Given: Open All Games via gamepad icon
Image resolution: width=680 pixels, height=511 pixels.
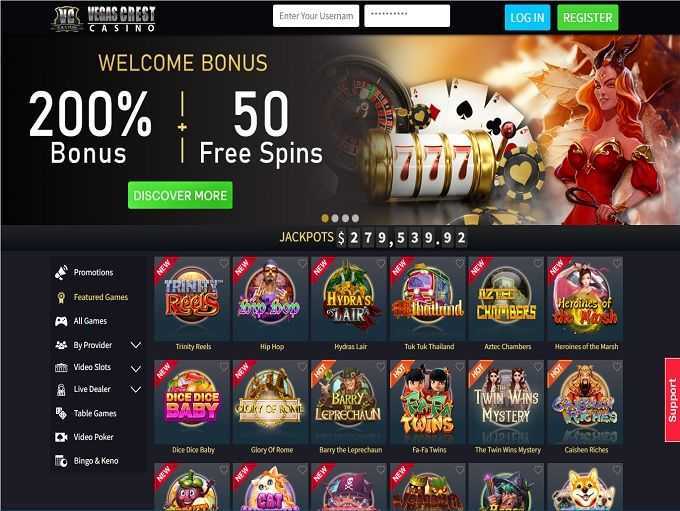Looking at the screenshot, I should click(x=61, y=321).
